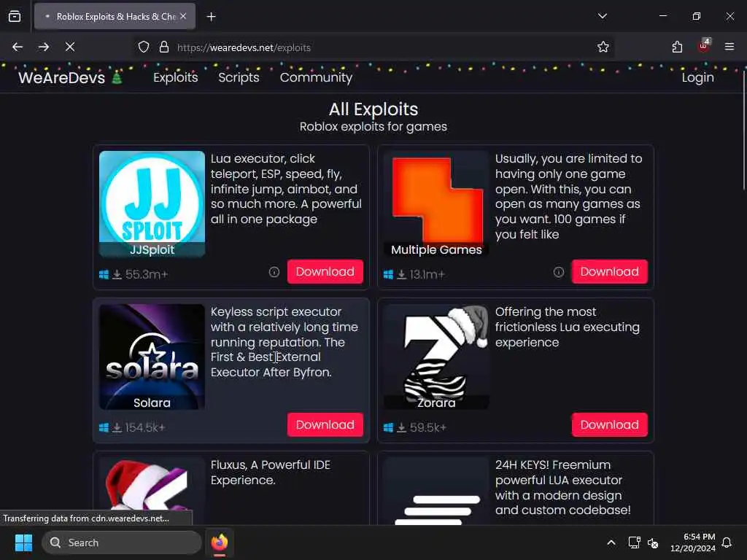The image size is (747, 560).
Task: Click Zorara 59.5k+ download arrow icon
Action: coord(402,427)
